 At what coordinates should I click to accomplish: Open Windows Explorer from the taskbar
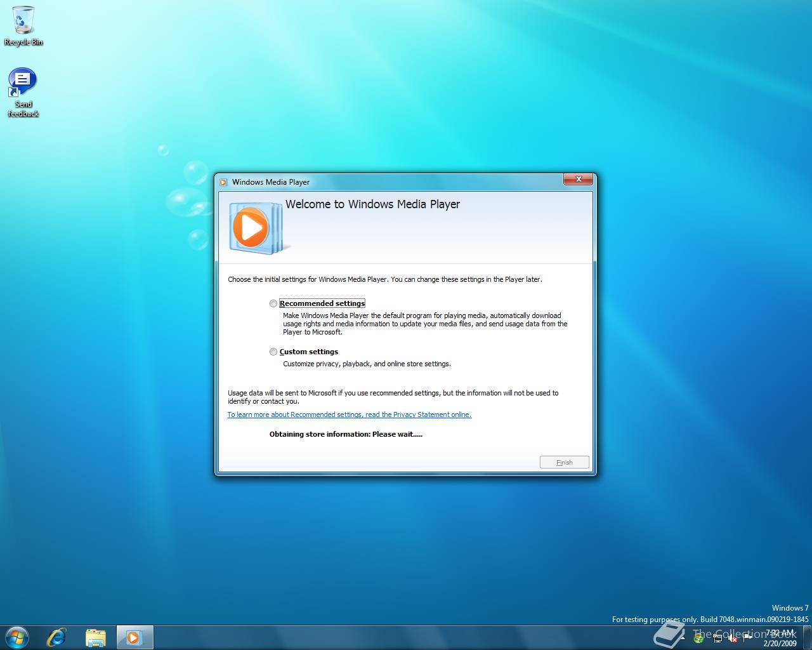tap(96, 637)
